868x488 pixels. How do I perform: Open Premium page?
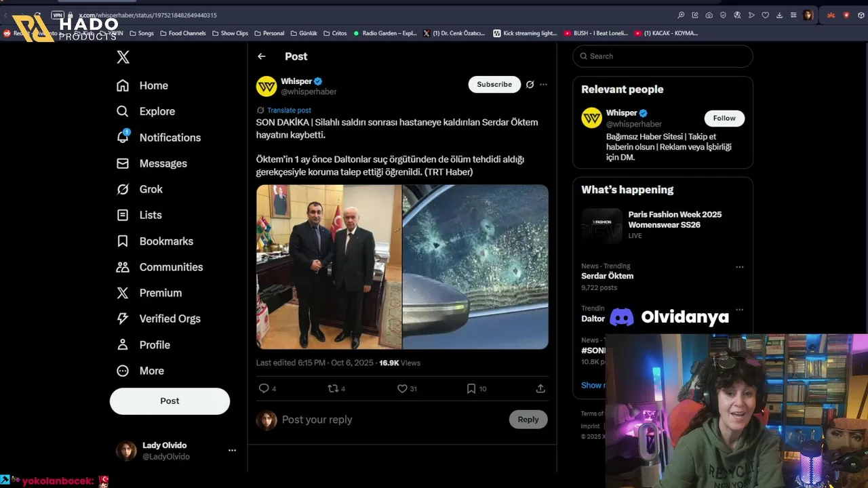click(149, 293)
